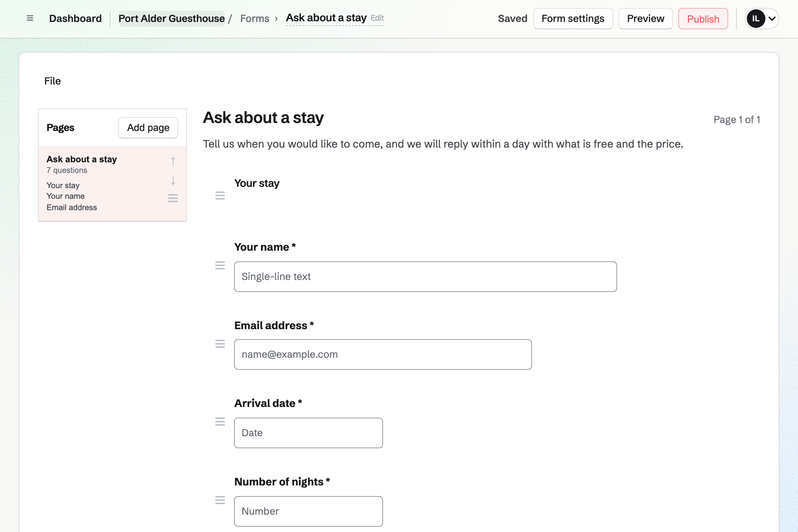The height and width of the screenshot is (532, 798).
Task: Select Email address in the Pages outline
Action: coord(71,207)
